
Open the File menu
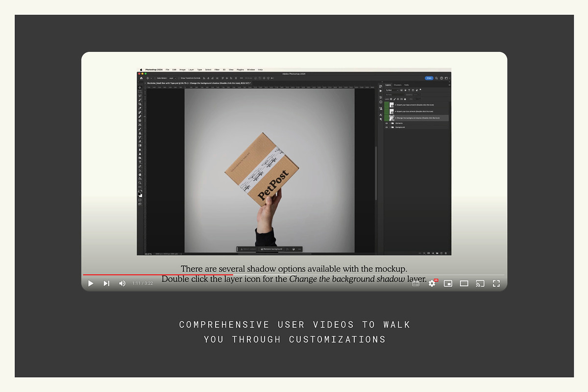[x=168, y=70]
